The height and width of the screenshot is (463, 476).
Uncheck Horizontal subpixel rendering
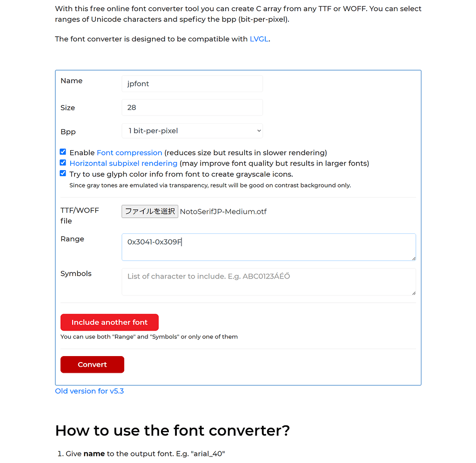(x=63, y=162)
